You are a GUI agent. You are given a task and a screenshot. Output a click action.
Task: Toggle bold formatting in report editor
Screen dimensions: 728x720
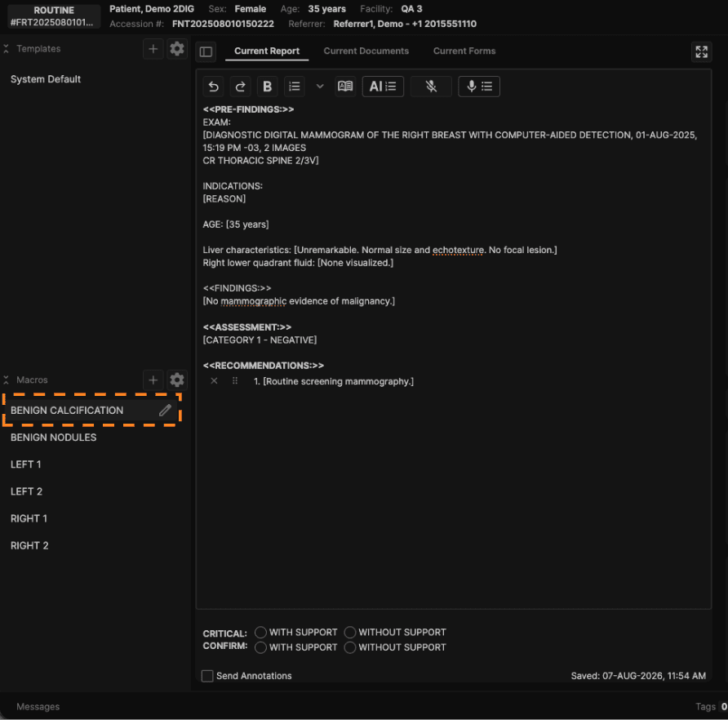tap(268, 87)
